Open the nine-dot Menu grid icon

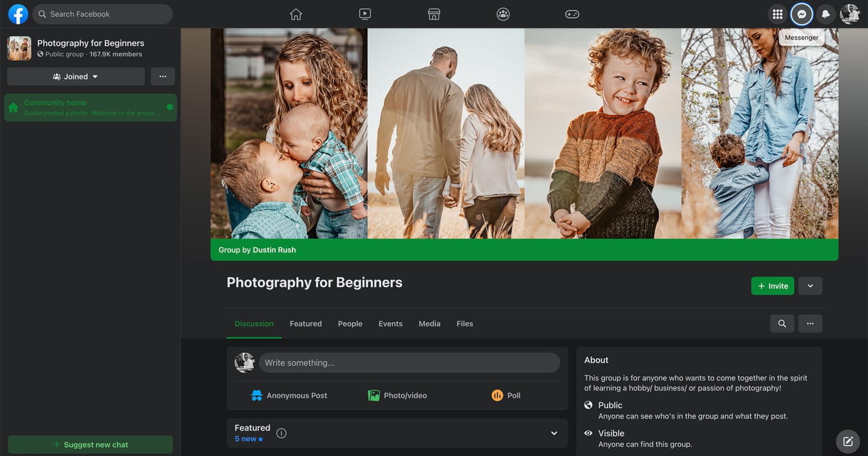pyautogui.click(x=777, y=14)
